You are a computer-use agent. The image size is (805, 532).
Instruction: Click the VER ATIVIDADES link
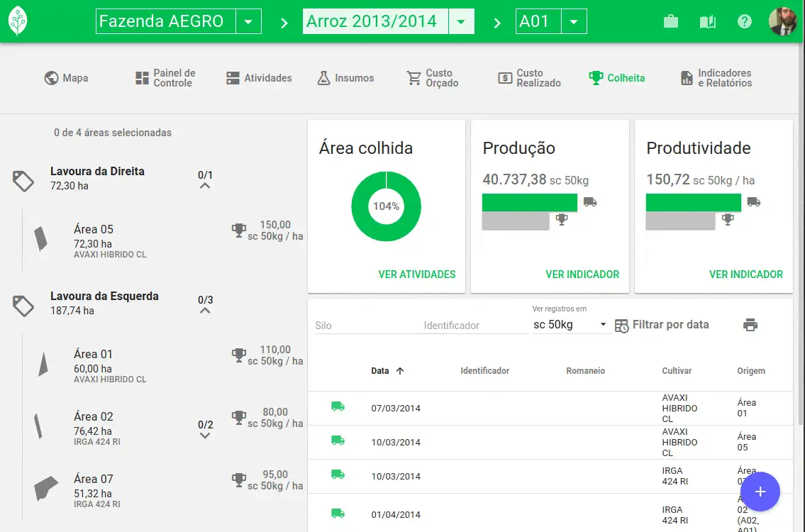tap(417, 275)
